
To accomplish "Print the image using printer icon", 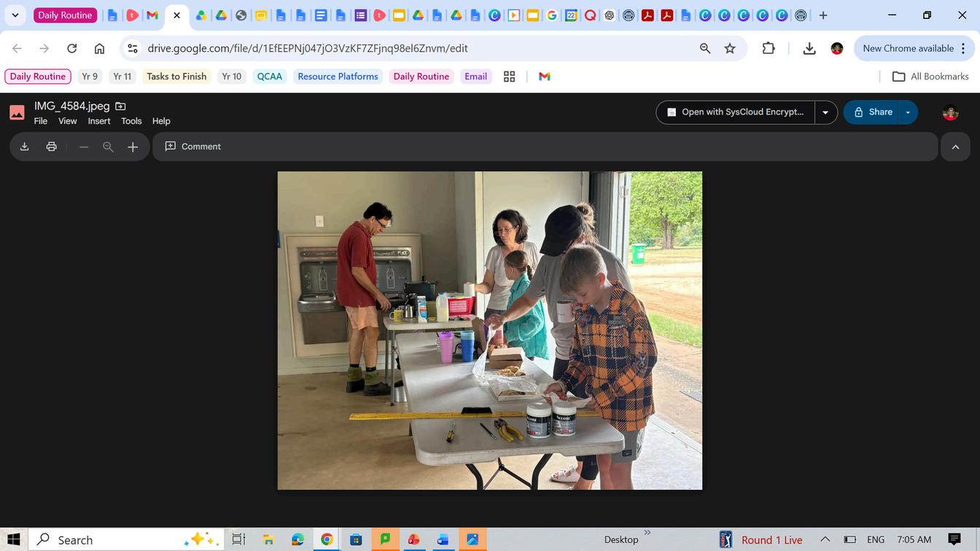I will click(51, 146).
